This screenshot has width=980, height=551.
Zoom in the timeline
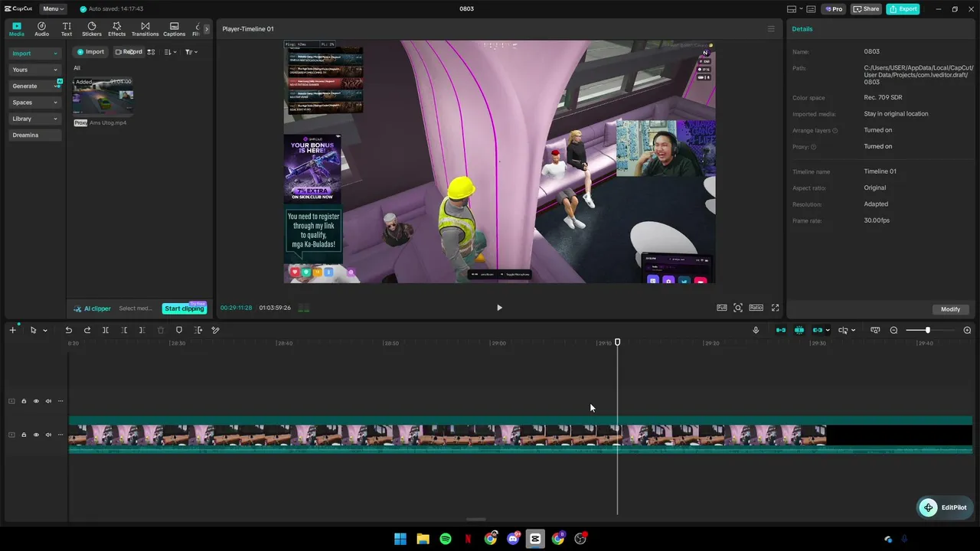967,330
